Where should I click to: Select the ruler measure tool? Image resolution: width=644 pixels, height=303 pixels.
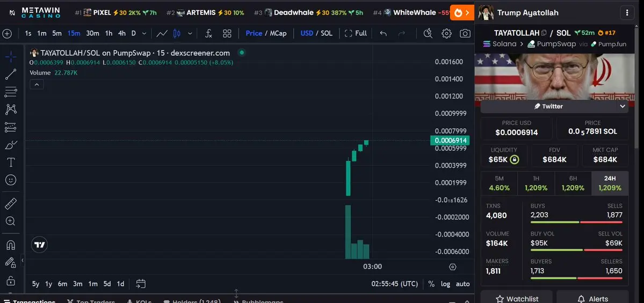(x=11, y=203)
